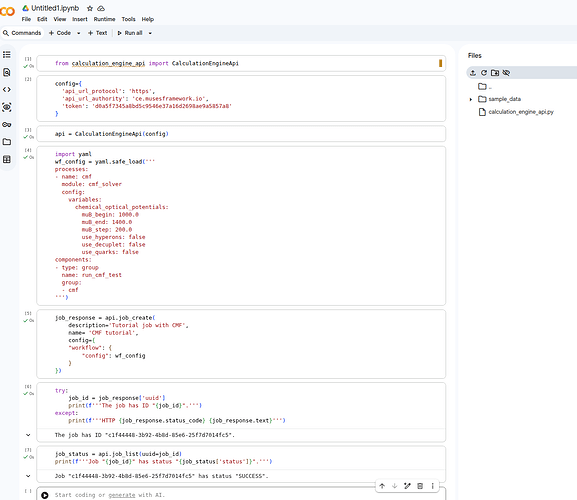Expand the sample_data folder
The height and width of the screenshot is (500, 577).
pos(471,99)
